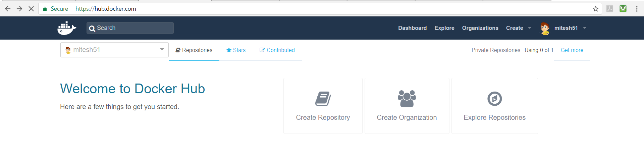The height and width of the screenshot is (153, 644).
Task: Switch to the Repositories tab
Action: [194, 50]
